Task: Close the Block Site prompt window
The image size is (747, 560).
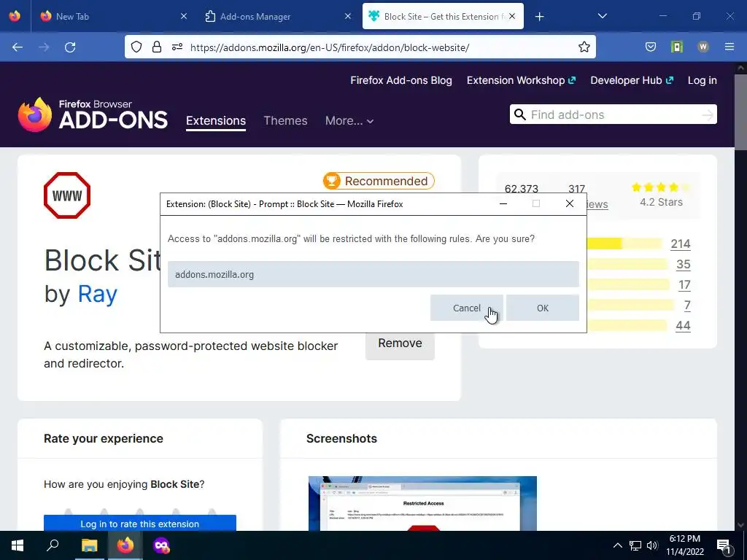Action: pyautogui.click(x=569, y=204)
